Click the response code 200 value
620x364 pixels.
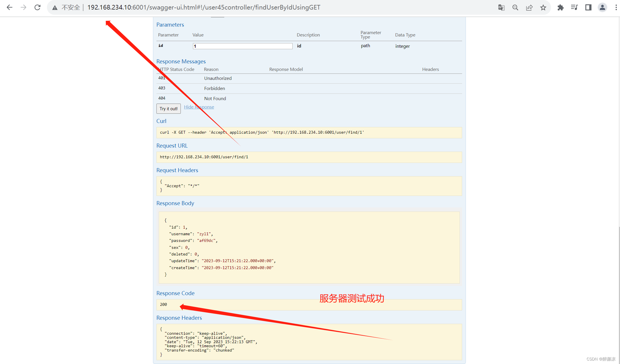[x=163, y=305]
